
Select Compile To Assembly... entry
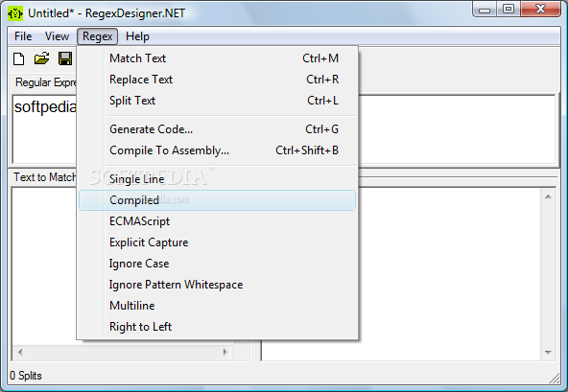(x=218, y=150)
